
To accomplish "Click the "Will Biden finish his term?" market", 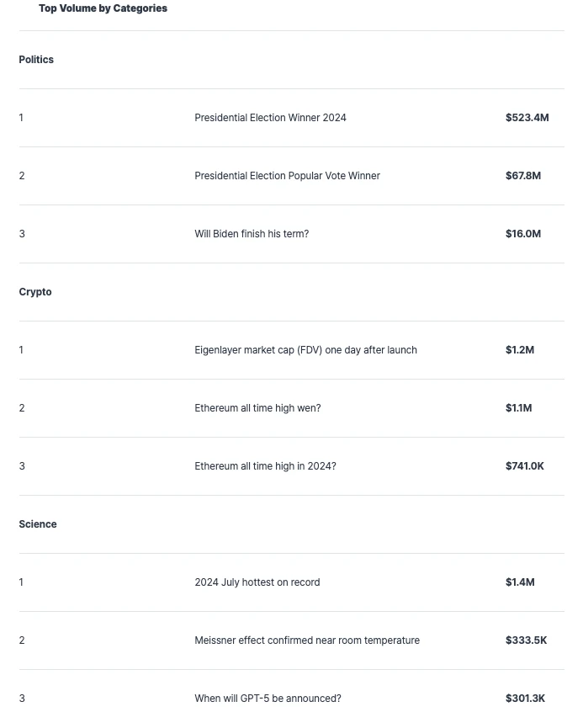I will (x=252, y=234).
